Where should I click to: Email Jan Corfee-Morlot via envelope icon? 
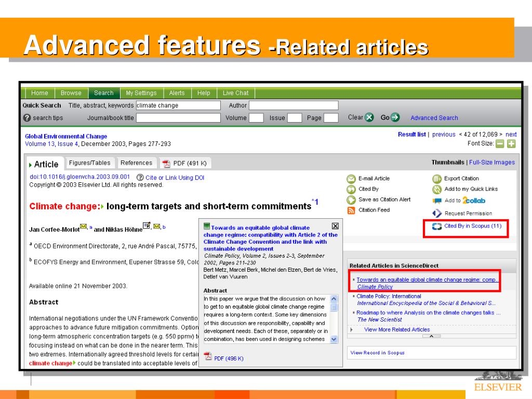tap(84, 227)
